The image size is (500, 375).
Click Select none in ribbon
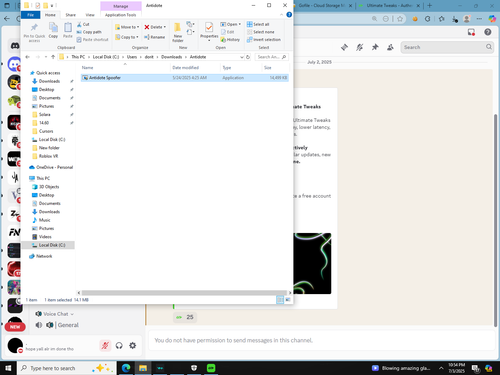[x=261, y=32]
